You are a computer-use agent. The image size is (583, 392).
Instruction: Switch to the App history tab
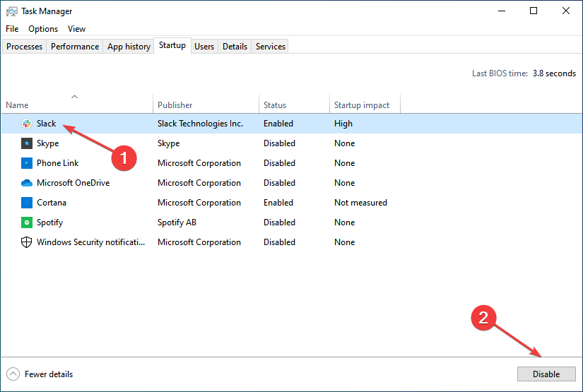pyautogui.click(x=129, y=47)
